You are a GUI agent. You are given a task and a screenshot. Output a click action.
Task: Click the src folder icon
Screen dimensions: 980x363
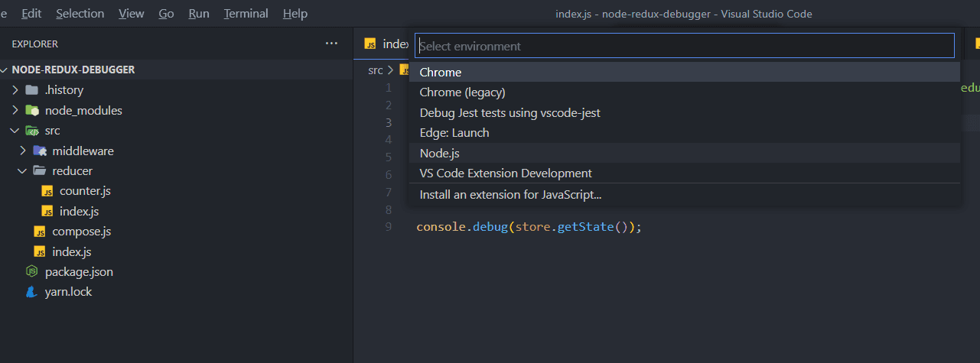pyautogui.click(x=31, y=131)
